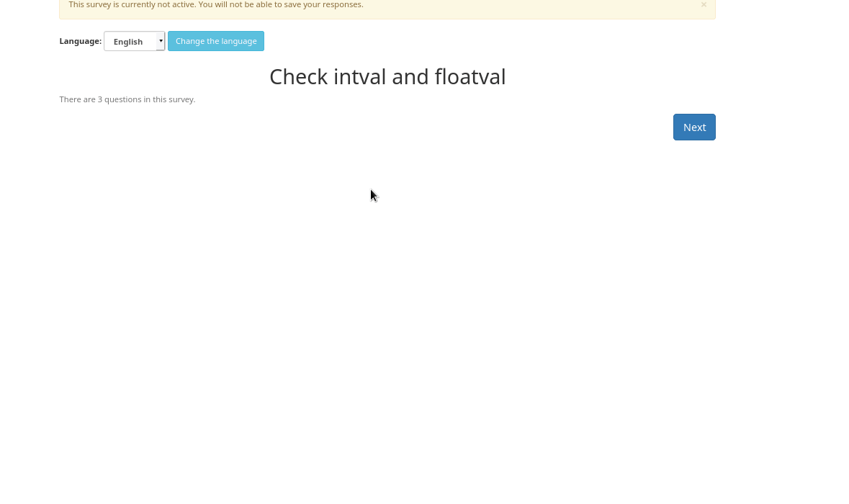Click the word 'language' on blue button

click(239, 41)
